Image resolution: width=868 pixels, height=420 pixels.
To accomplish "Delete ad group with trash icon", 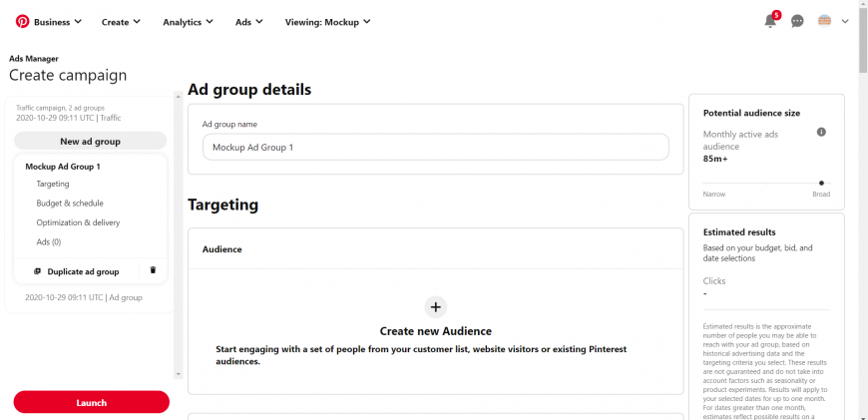I will point(154,270).
